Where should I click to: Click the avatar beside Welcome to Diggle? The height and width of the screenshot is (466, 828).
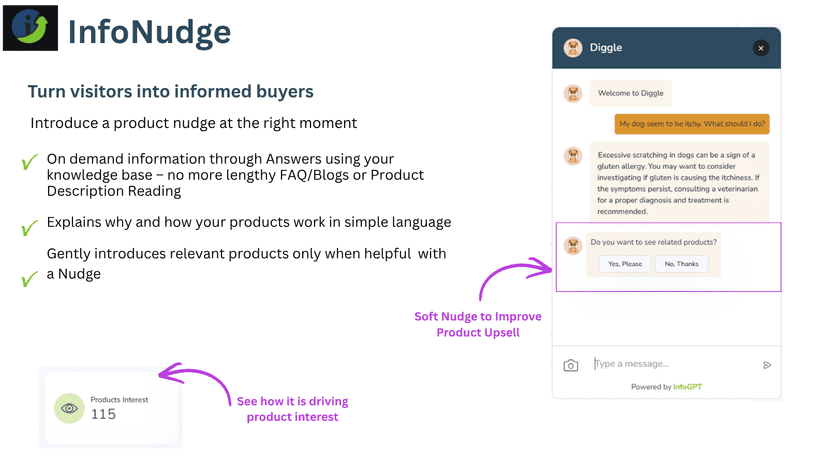(x=572, y=94)
